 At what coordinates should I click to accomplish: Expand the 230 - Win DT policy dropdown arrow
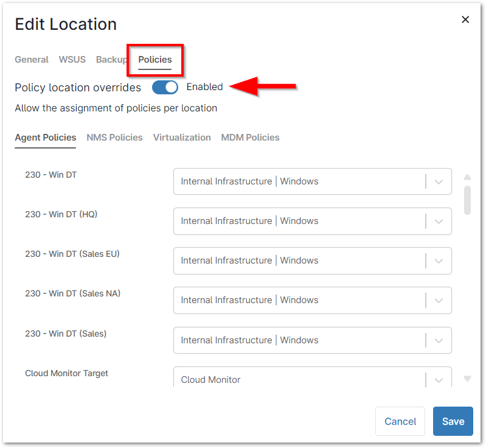pos(439,181)
